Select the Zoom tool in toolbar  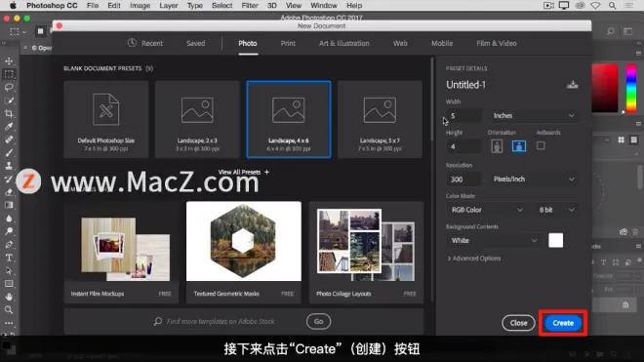[9, 310]
